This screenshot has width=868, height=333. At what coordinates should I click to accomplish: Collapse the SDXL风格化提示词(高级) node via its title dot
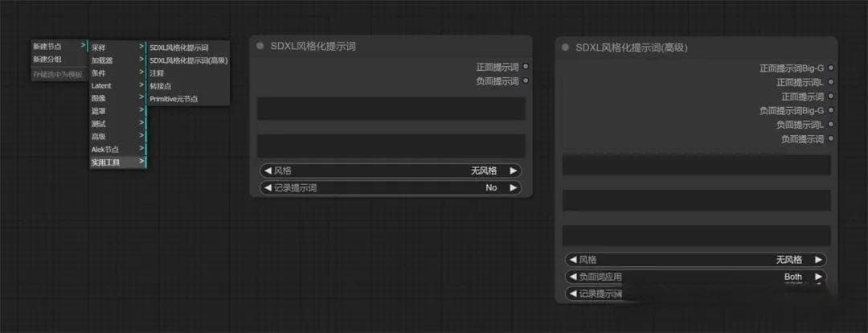[565, 47]
